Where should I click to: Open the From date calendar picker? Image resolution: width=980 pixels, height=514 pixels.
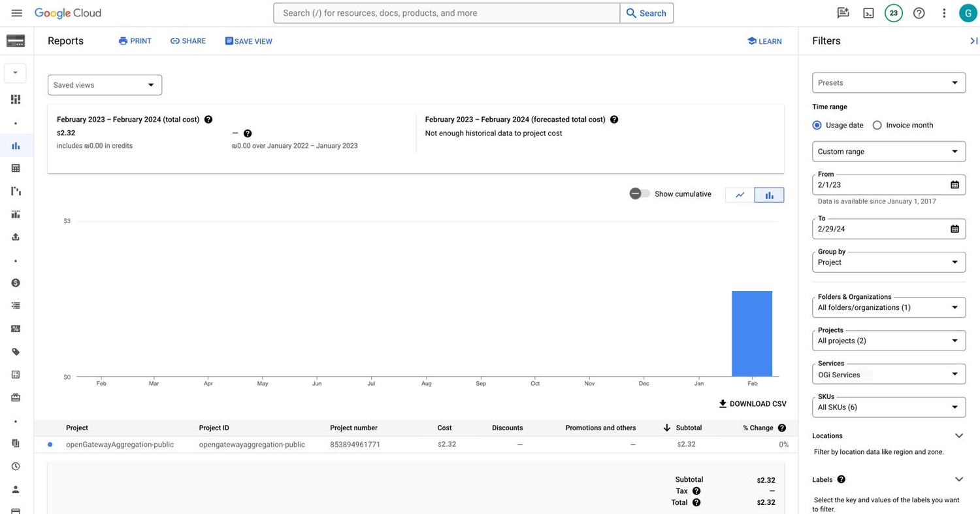tap(955, 185)
